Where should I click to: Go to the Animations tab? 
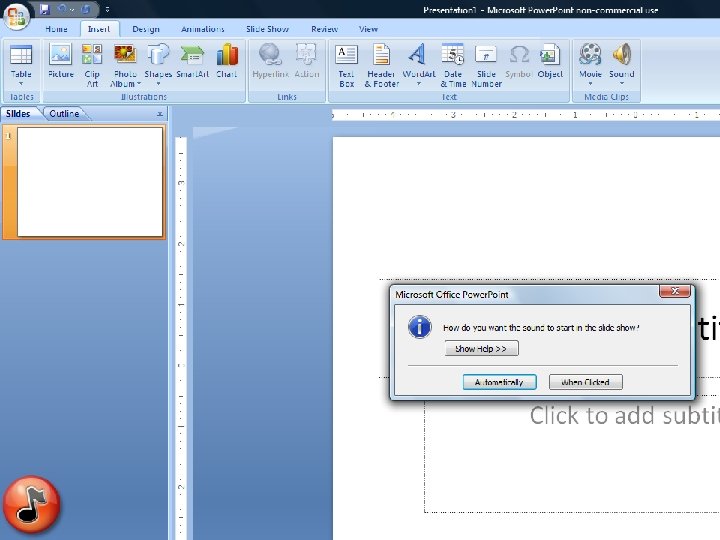pos(202,29)
